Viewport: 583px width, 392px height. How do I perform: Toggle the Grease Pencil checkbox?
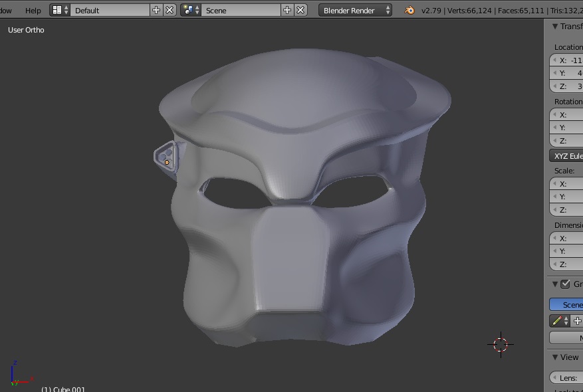(565, 284)
